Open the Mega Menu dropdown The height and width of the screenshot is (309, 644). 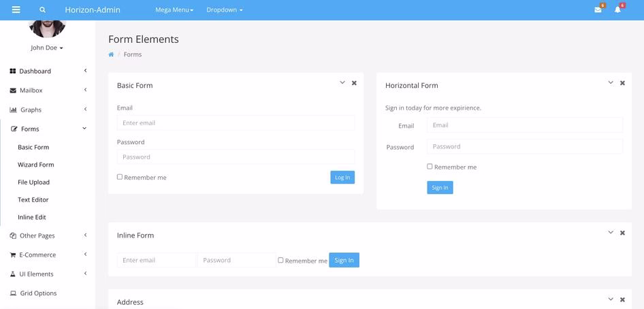[174, 10]
